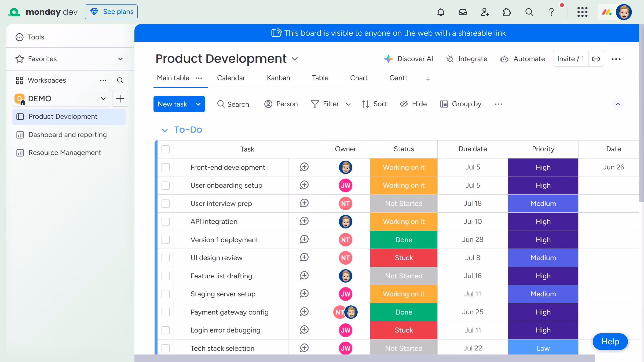Switch to the Gantt view tab
Image resolution: width=644 pixels, height=362 pixels.
(x=398, y=78)
